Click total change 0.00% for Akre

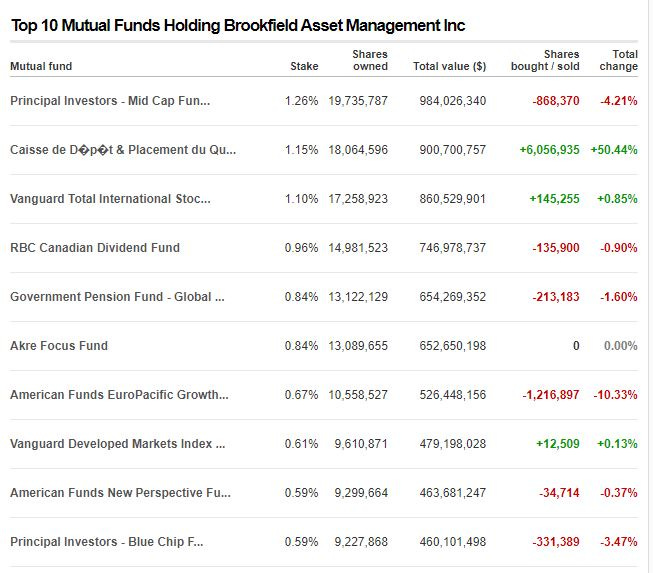click(x=621, y=346)
